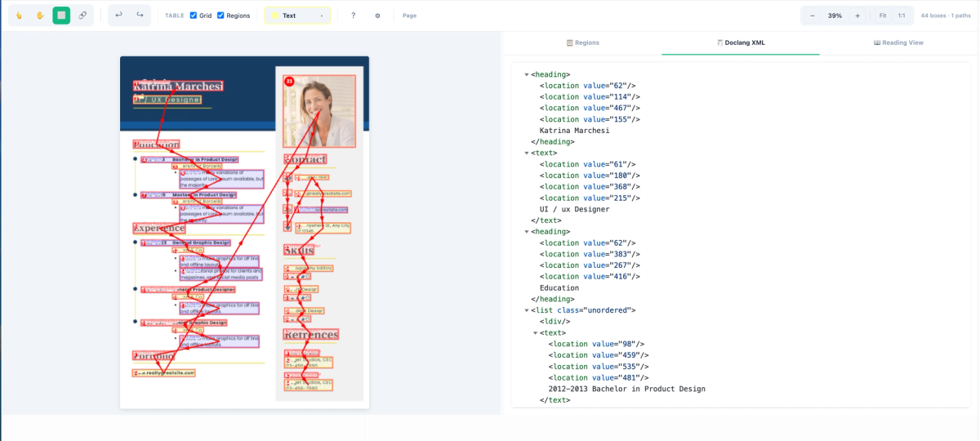Collapse the heading node containing Education
980x441 pixels.
tap(527, 231)
